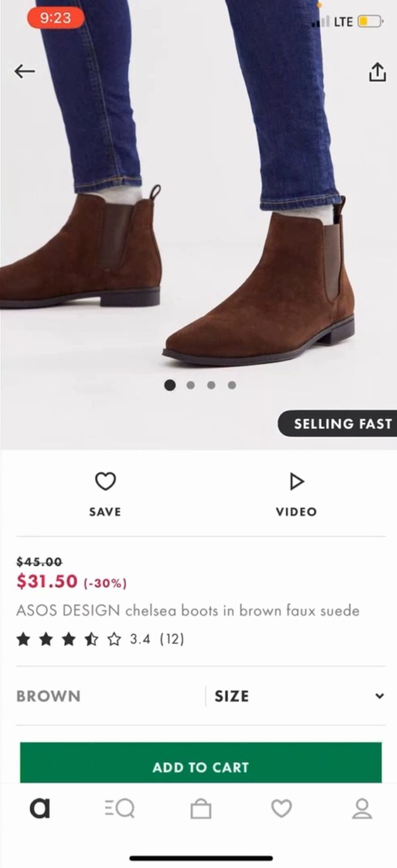Jump to the second image dot
This screenshot has width=397, height=868.
pyautogui.click(x=191, y=385)
